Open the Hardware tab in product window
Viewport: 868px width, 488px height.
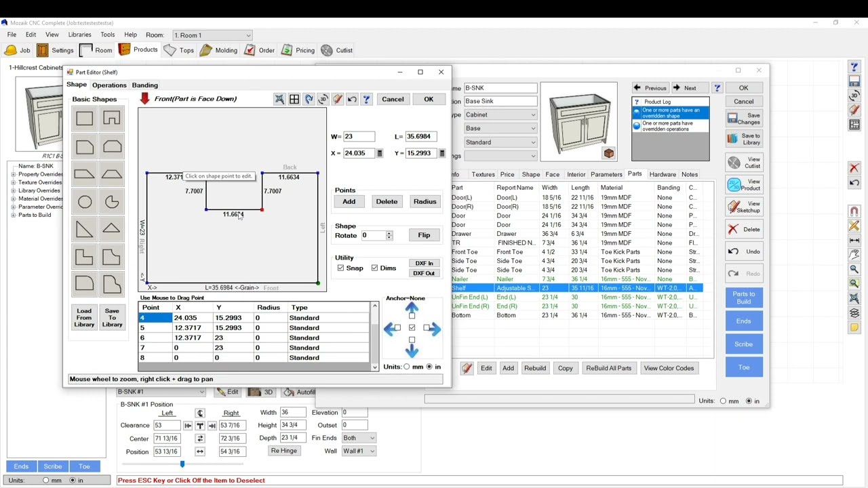pos(662,174)
